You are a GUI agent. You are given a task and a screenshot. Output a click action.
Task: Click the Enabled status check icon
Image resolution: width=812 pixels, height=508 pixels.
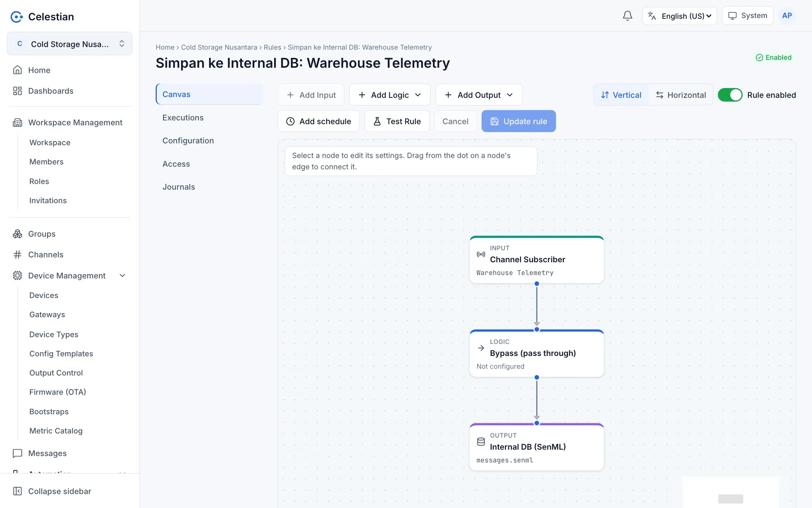point(759,58)
